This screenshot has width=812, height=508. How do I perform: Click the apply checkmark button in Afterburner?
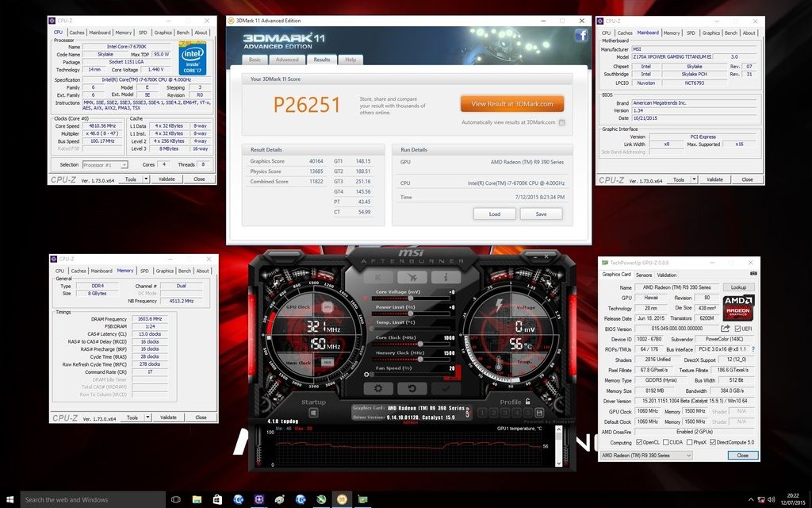446,388
